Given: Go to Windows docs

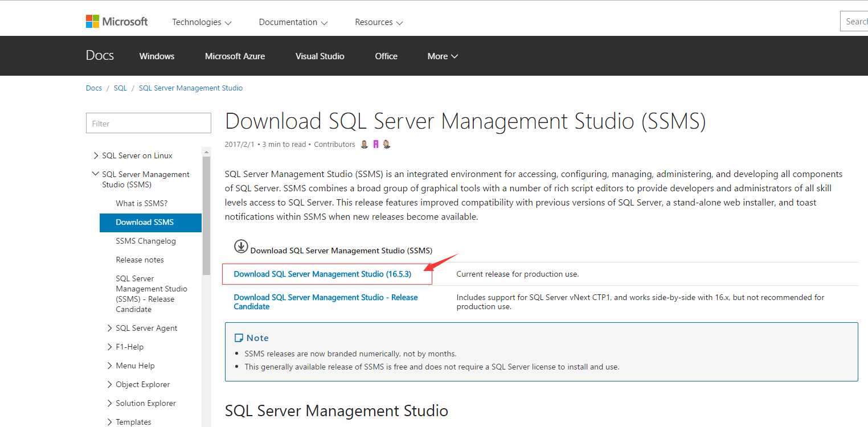Looking at the screenshot, I should point(157,56).
